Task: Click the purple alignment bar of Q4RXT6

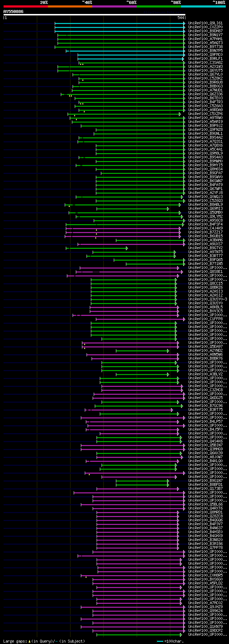Action: [x=139, y=508]
